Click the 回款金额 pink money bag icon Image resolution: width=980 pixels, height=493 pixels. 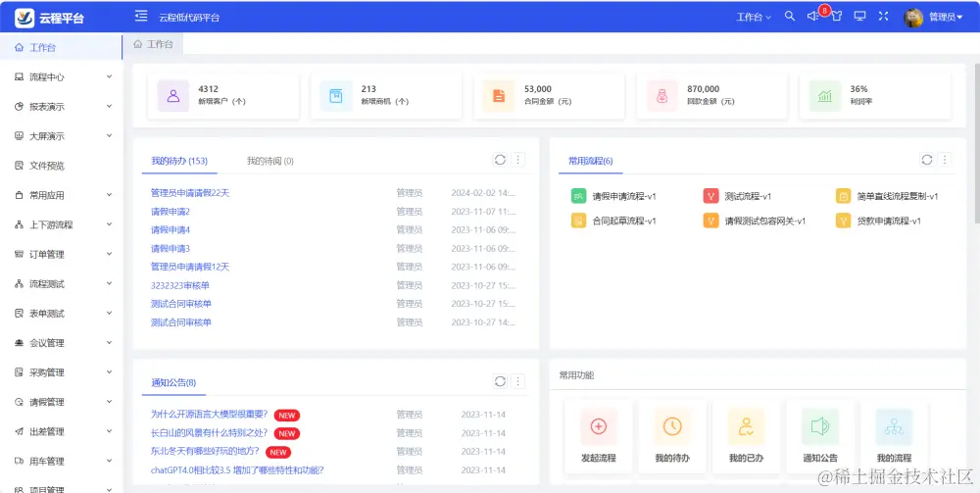pyautogui.click(x=662, y=96)
